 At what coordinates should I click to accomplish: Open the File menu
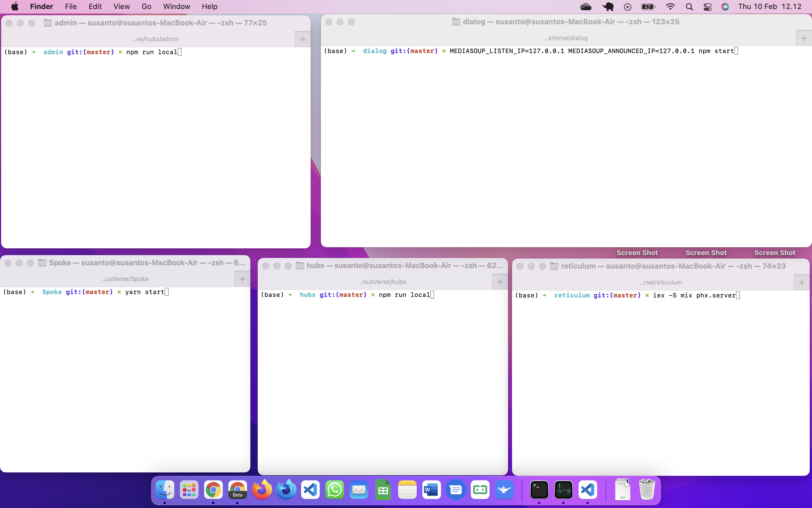pyautogui.click(x=71, y=6)
